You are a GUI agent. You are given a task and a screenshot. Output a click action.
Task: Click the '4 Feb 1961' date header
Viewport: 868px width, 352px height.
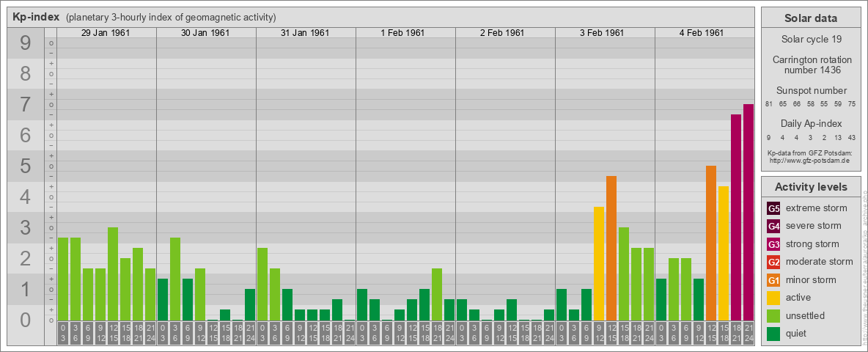(702, 33)
